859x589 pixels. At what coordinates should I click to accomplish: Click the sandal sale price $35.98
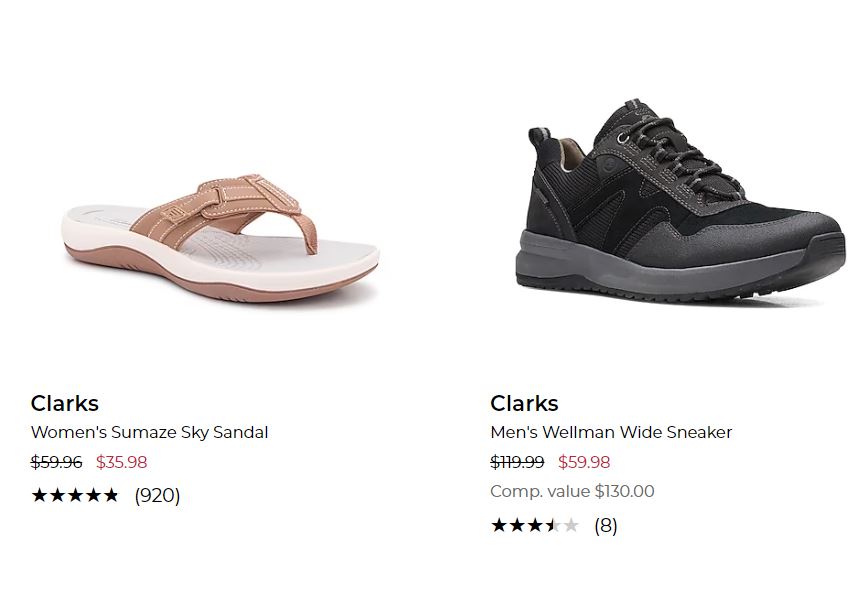click(x=122, y=462)
